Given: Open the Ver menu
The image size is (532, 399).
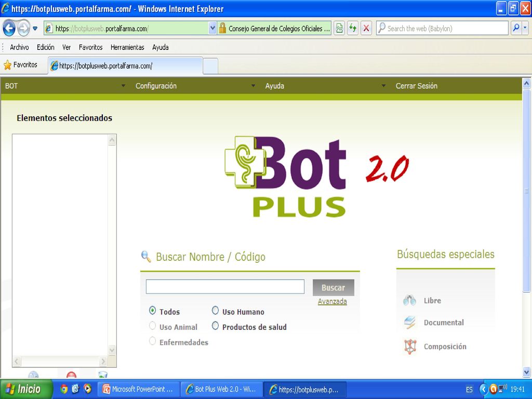Looking at the screenshot, I should [x=66, y=47].
